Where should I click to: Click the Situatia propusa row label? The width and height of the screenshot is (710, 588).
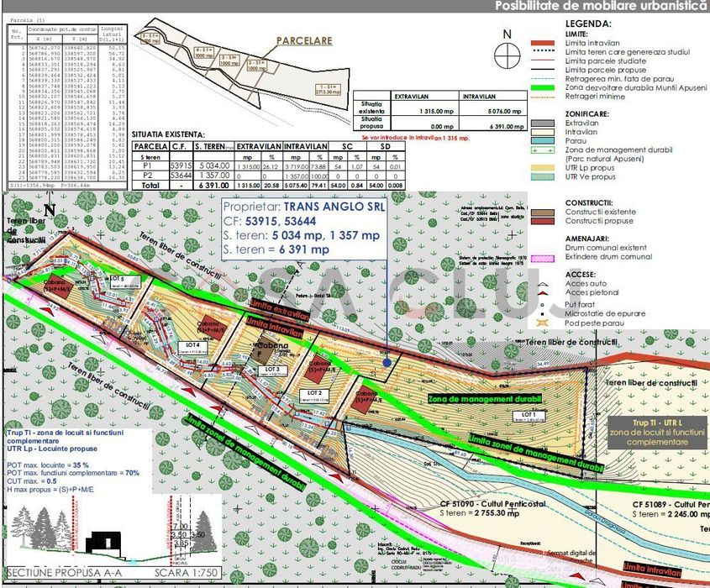click(x=371, y=123)
